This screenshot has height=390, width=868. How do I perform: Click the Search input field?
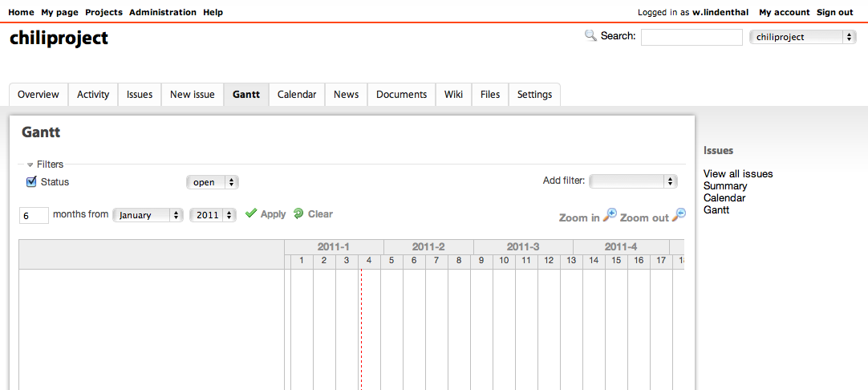[692, 37]
